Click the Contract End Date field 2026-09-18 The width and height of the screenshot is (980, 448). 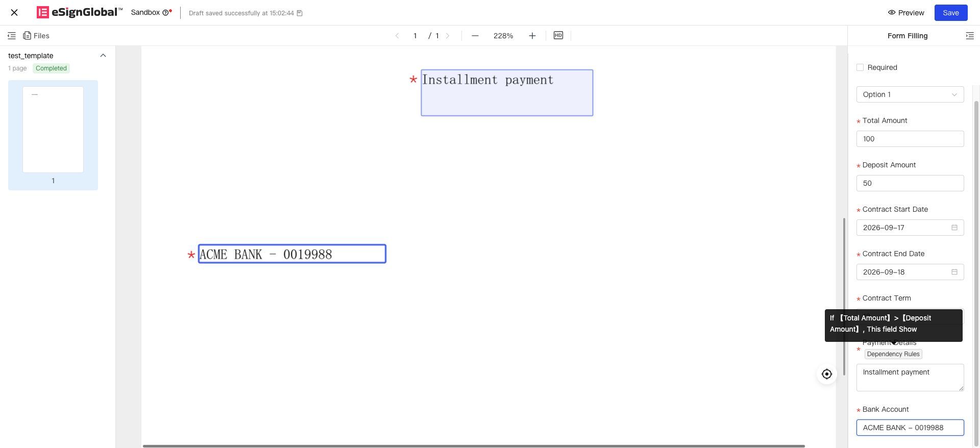click(x=910, y=272)
